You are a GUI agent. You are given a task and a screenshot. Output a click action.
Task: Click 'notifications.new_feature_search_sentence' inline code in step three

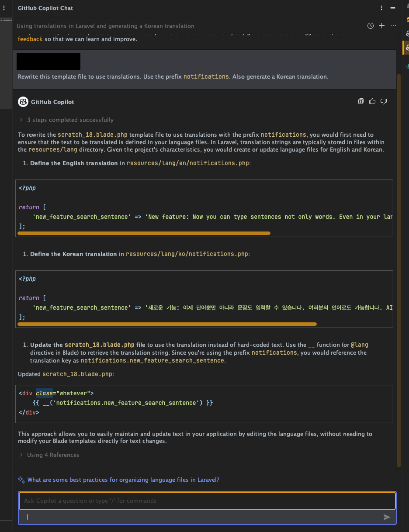click(153, 360)
